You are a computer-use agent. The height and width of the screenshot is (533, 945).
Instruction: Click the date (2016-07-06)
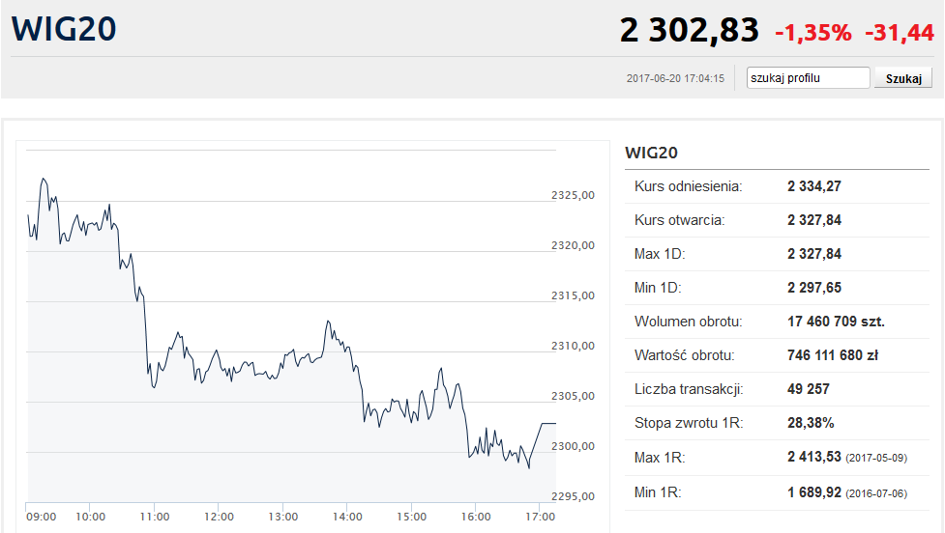click(x=876, y=494)
